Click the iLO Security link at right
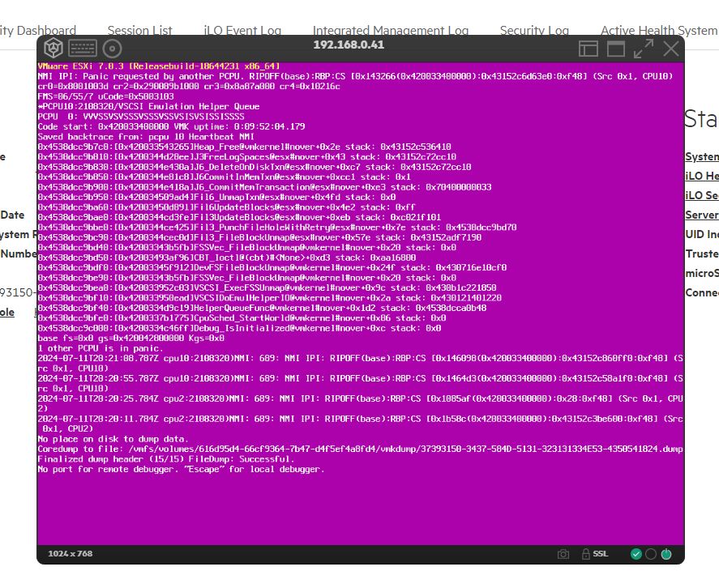Viewport: 719px width, 588px height. (x=702, y=195)
